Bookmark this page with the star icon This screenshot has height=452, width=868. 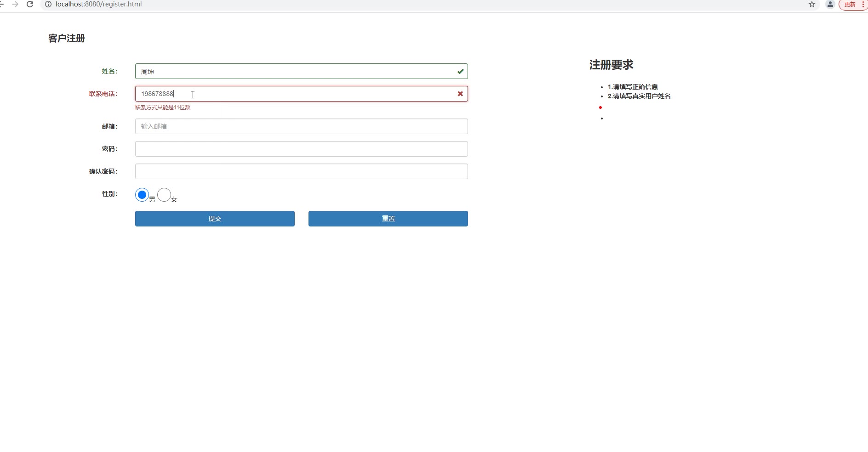tap(812, 5)
